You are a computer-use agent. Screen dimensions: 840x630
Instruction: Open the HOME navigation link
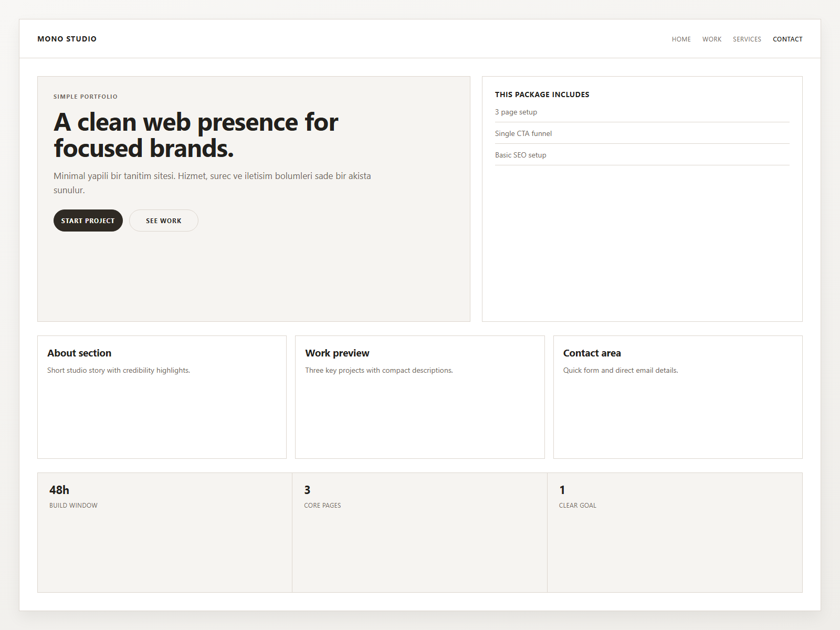pos(681,39)
